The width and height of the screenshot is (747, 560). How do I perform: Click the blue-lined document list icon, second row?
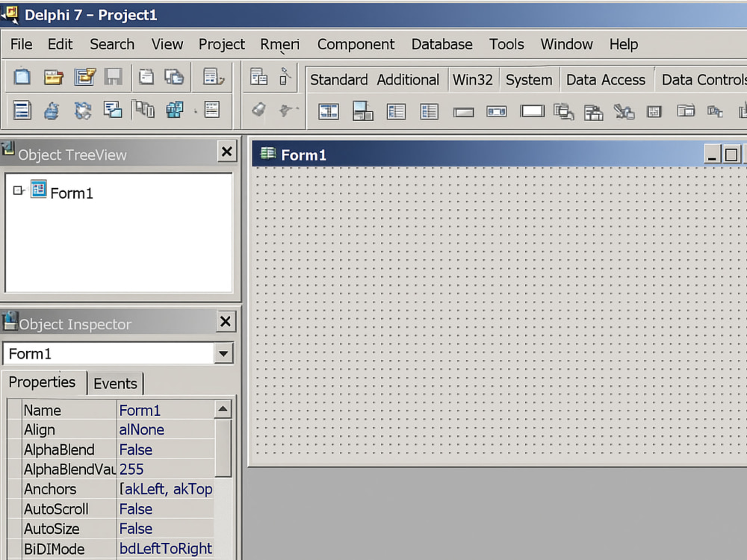coord(22,111)
